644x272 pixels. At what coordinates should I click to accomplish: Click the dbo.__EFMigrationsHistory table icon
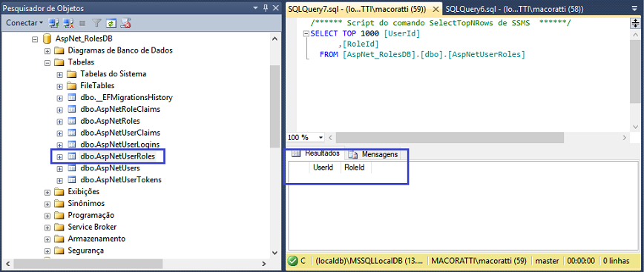pyautogui.click(x=72, y=98)
